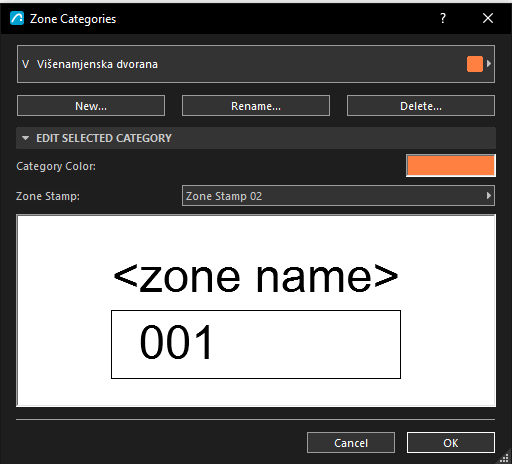The height and width of the screenshot is (464, 512).
Task: Click the resize grip in dialog corner
Action: (505, 457)
